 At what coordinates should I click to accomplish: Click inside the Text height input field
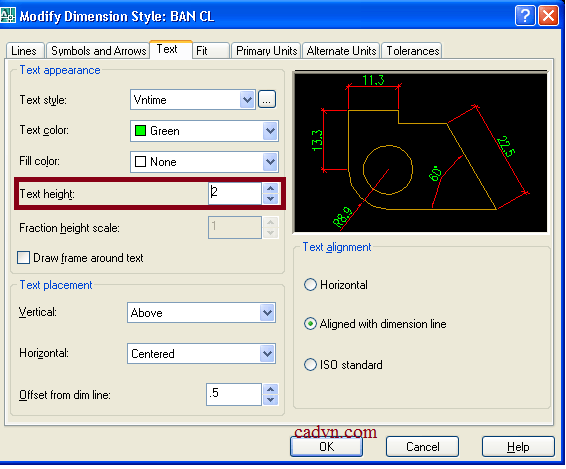tap(235, 194)
